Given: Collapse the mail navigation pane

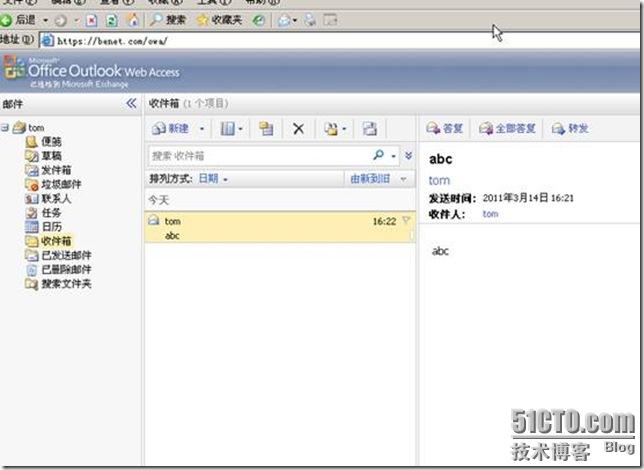Looking at the screenshot, I should (x=131, y=104).
